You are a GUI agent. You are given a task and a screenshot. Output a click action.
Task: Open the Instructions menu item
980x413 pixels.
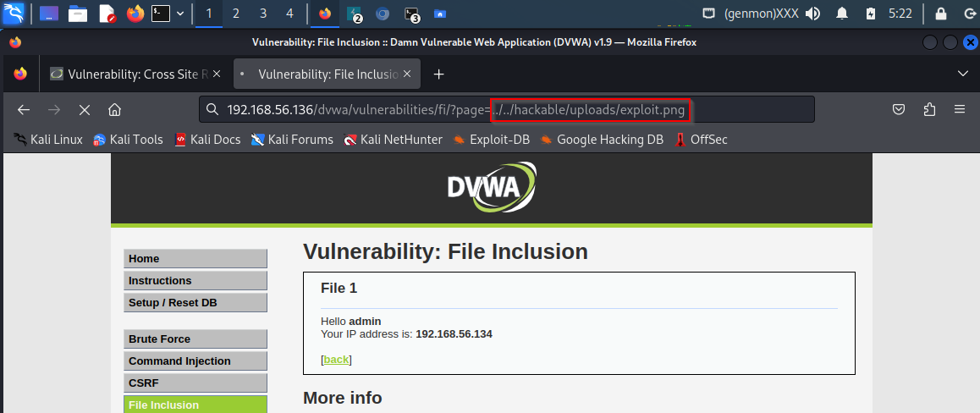tap(195, 280)
